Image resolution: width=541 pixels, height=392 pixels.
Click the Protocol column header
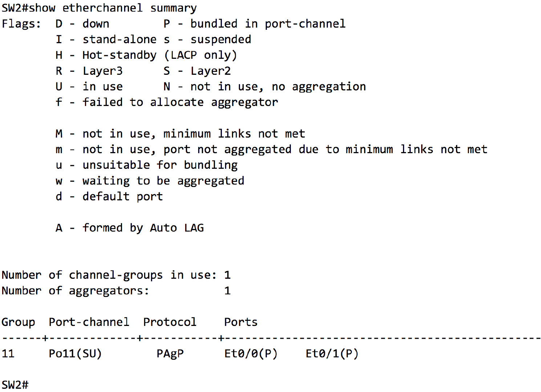[170, 322]
